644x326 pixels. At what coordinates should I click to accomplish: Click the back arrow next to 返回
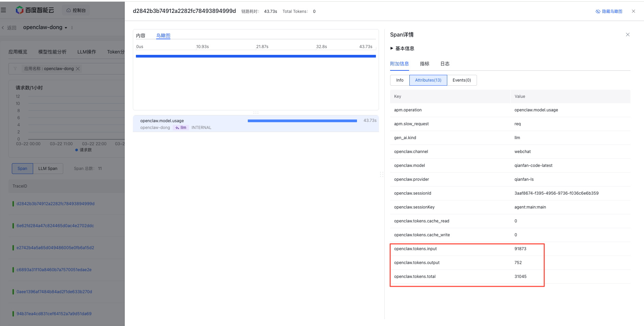pyautogui.click(x=3, y=28)
